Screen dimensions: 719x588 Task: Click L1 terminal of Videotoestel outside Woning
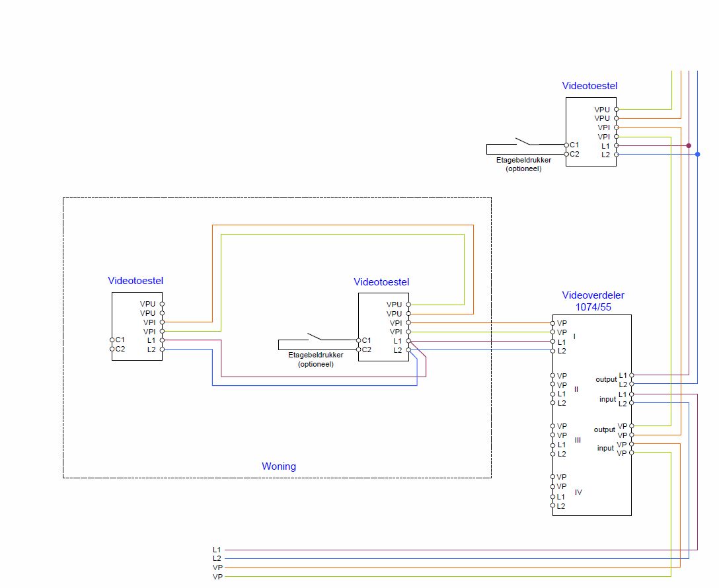[x=617, y=146]
